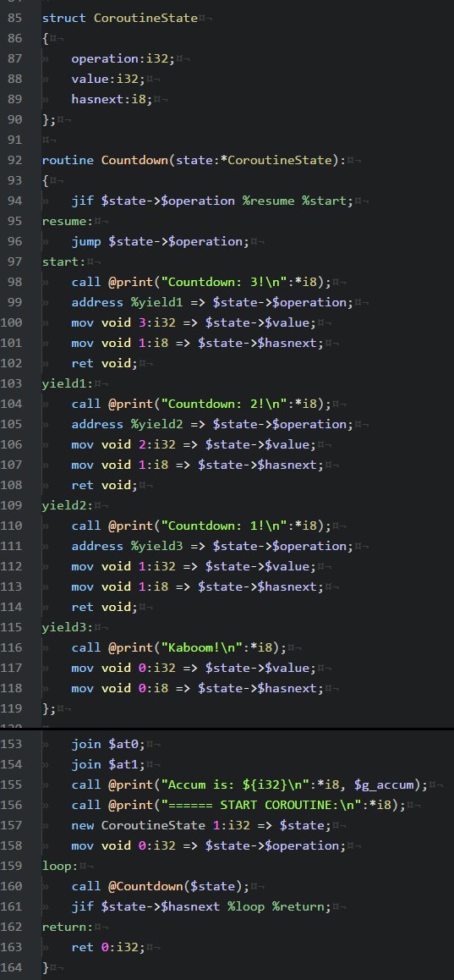Viewport: 454px width, 980px height.
Task: Click the 'yield3:' label
Action: click(68, 627)
